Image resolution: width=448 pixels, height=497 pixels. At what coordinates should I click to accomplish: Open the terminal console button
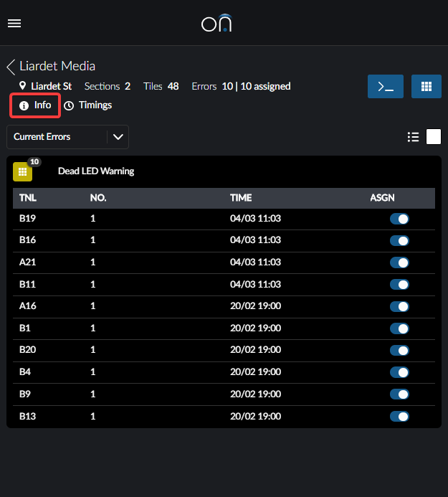[386, 86]
